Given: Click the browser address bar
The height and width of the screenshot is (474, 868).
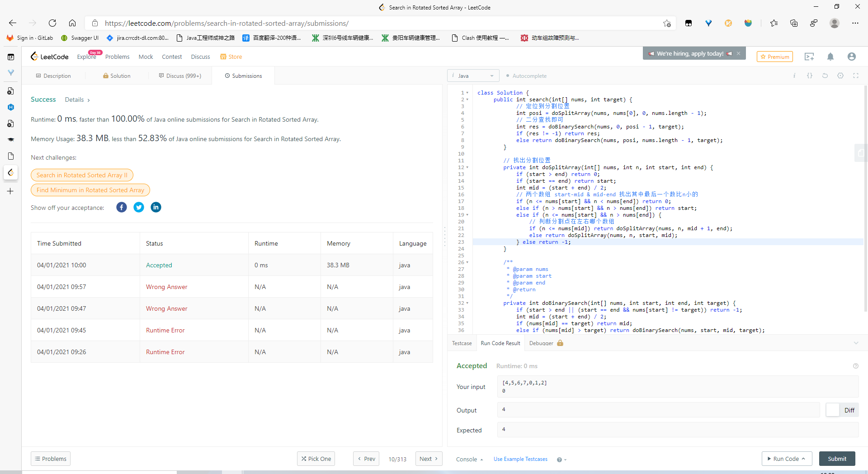Looking at the screenshot, I should pos(380,23).
